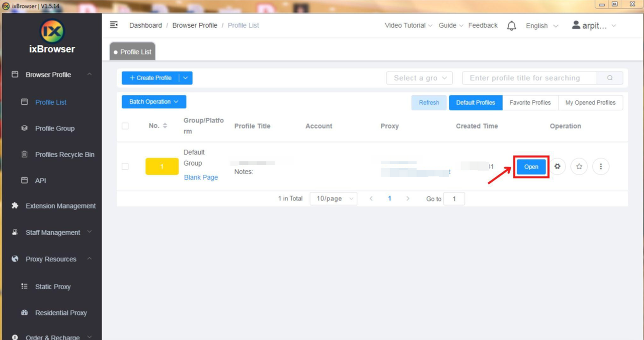Open profile 1 with the Open button

click(x=531, y=167)
